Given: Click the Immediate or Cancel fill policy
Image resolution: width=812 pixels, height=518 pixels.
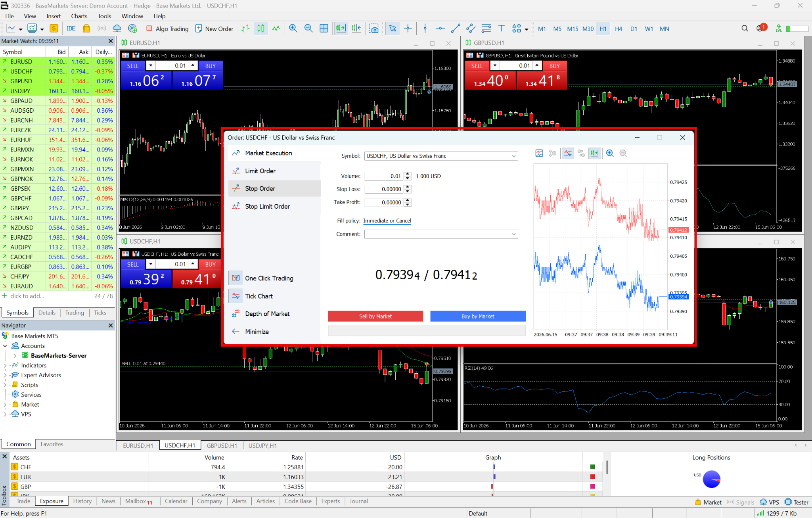Looking at the screenshot, I should 387,221.
